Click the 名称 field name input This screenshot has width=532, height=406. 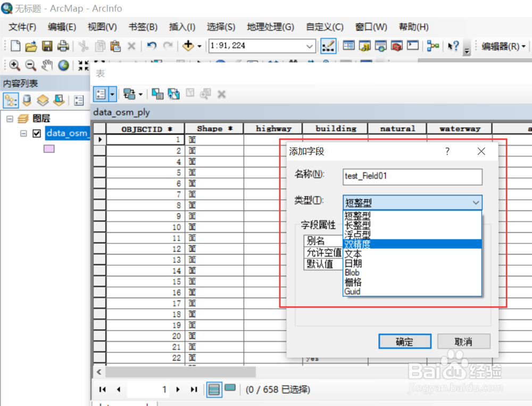tap(412, 176)
